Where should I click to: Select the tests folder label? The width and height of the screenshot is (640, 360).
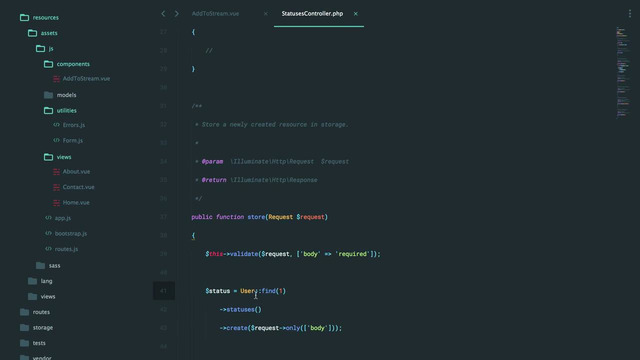point(39,343)
